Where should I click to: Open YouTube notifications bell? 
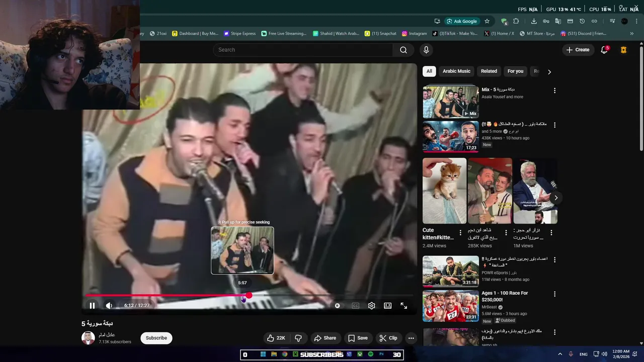coord(604,50)
